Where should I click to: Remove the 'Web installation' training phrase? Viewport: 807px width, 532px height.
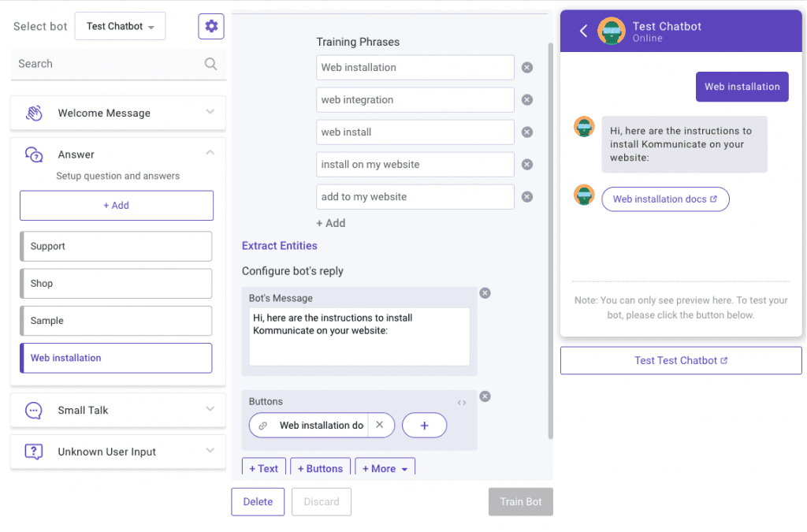[527, 68]
